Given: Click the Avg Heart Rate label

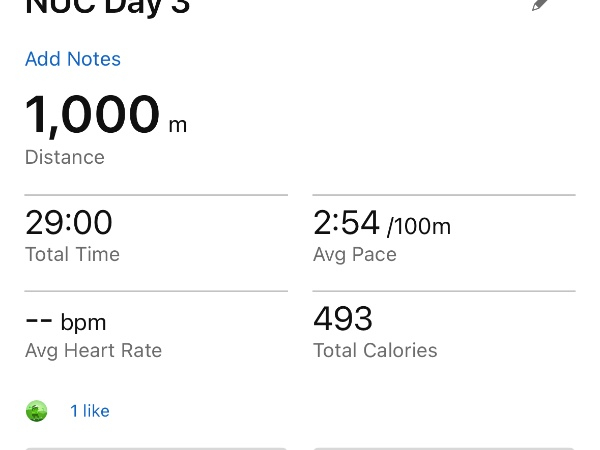Looking at the screenshot, I should click(x=93, y=351).
